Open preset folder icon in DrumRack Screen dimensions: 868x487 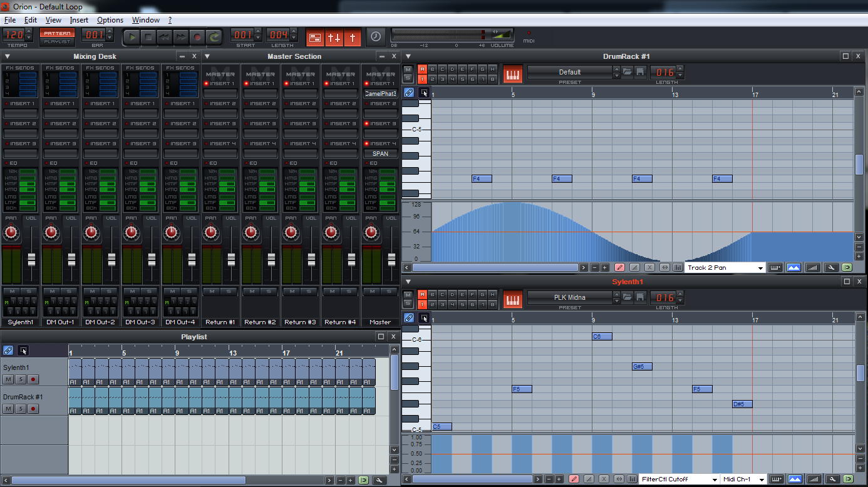pyautogui.click(x=627, y=72)
